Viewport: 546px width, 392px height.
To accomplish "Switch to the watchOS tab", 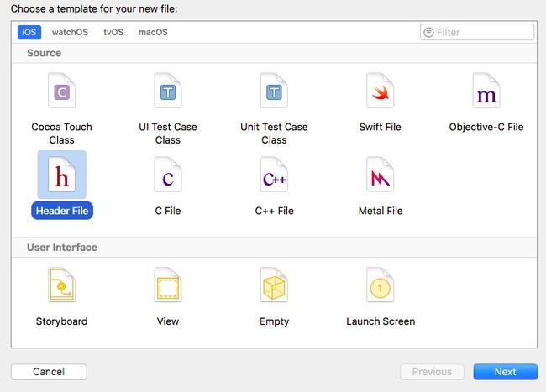I will coord(70,33).
